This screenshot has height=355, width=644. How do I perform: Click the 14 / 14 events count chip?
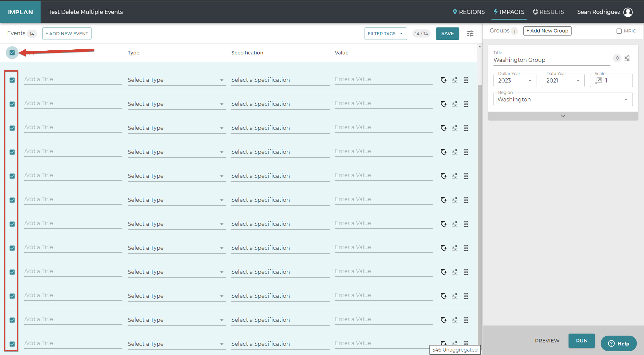click(x=421, y=33)
